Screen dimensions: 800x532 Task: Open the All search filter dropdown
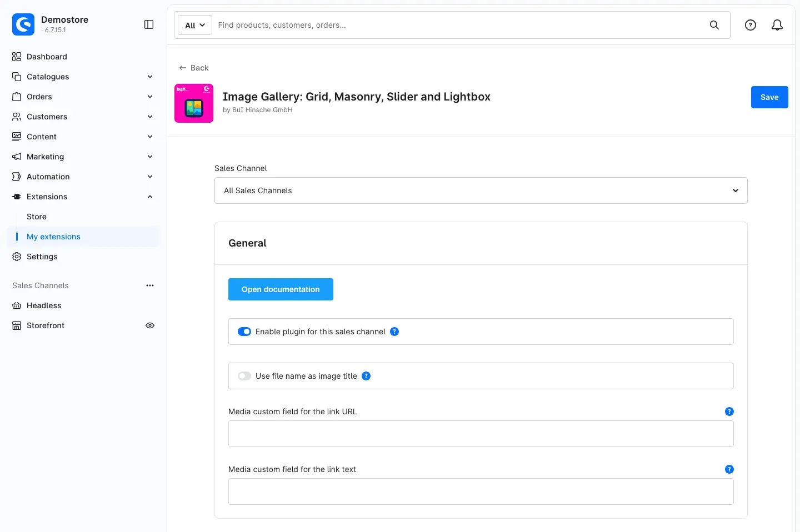(195, 25)
